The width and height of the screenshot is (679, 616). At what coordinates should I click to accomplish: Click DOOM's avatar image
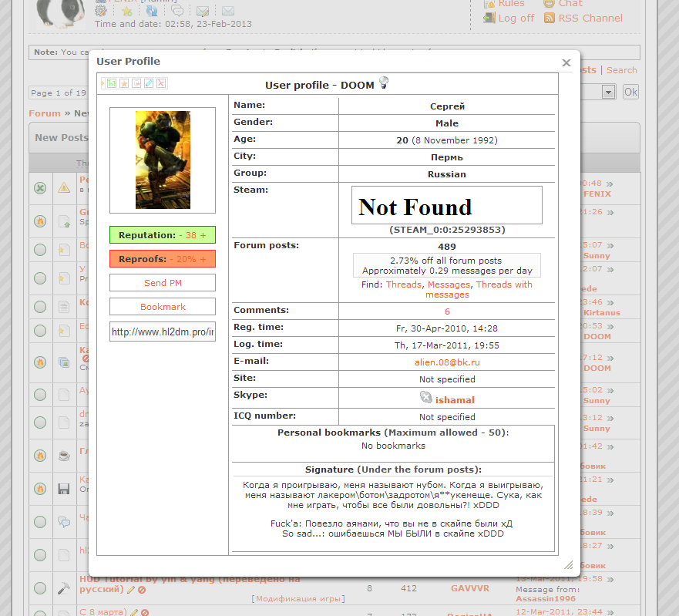pyautogui.click(x=163, y=160)
